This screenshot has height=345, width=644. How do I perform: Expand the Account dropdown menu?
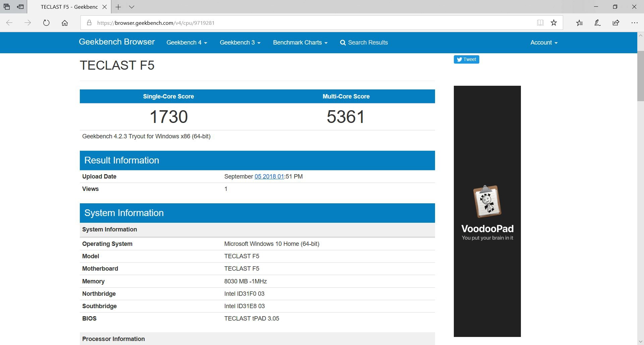click(x=544, y=43)
